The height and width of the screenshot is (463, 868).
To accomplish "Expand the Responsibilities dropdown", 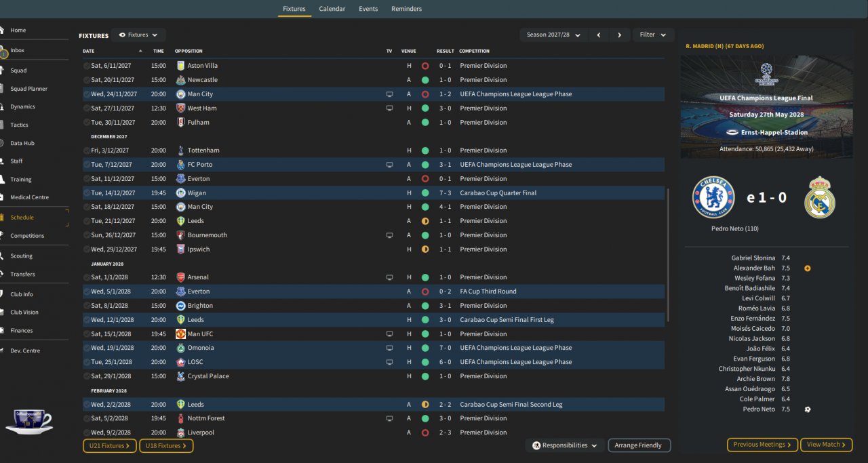I will (564, 445).
